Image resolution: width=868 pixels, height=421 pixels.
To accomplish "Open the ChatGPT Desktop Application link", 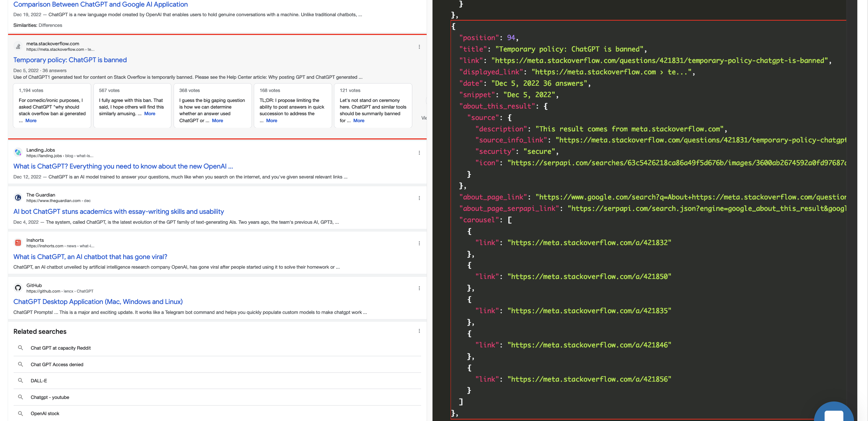I will coord(98,301).
